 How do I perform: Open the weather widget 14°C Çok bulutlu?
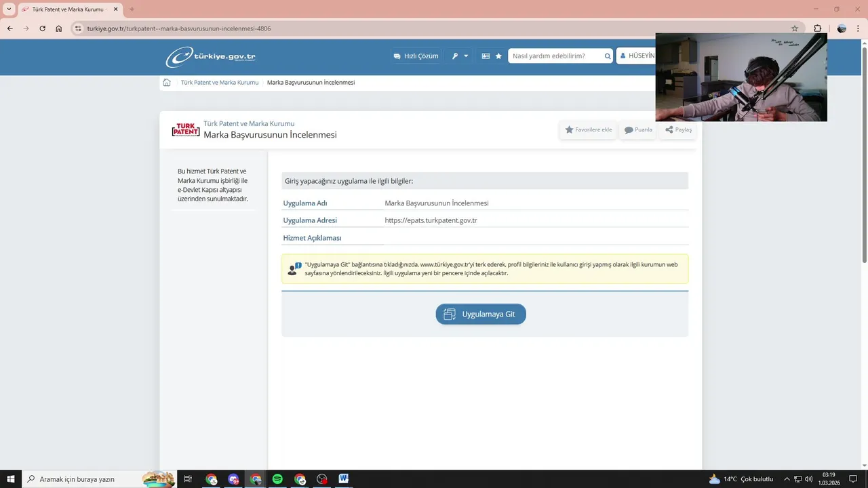click(x=741, y=479)
